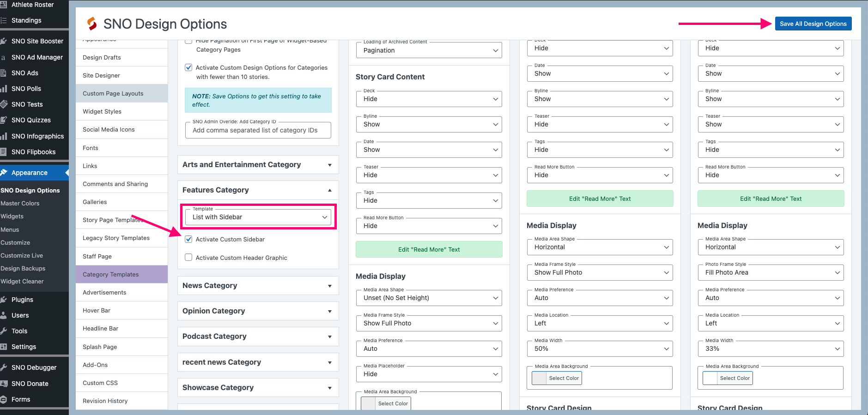This screenshot has height=415, width=868.
Task: Select the Category Templates tab
Action: [x=122, y=274]
